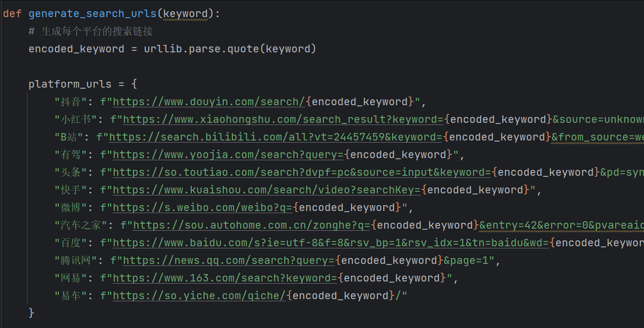Click the encoded_keyword variable assignment
644x328 pixels.
(x=76, y=49)
